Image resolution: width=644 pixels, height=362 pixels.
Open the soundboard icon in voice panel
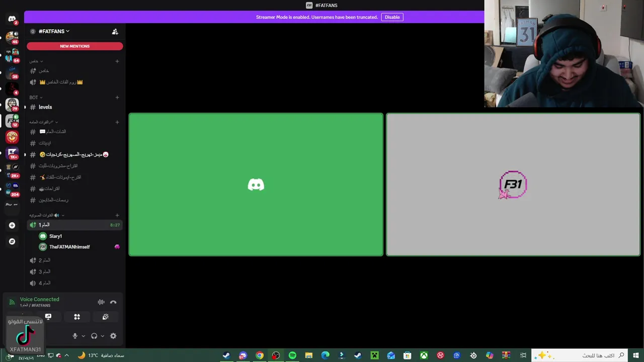click(105, 317)
